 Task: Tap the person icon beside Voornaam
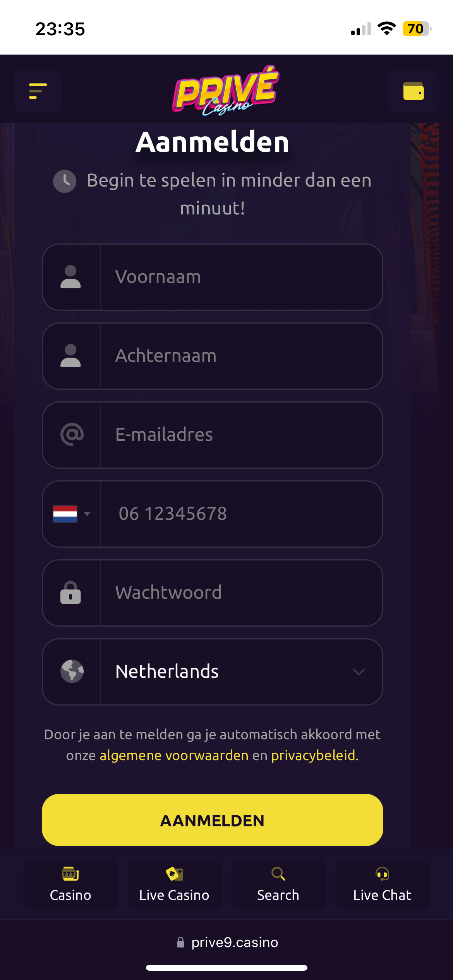click(70, 277)
